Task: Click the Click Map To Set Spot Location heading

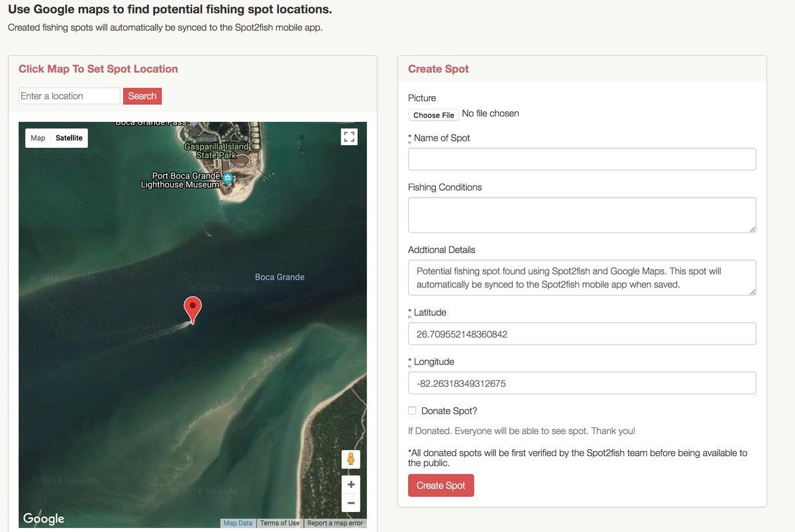Action: coord(98,69)
